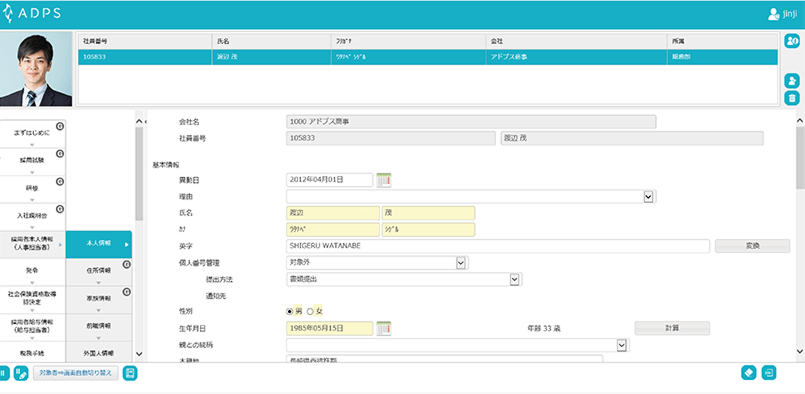Click main form scroll-up arrow

click(800, 120)
